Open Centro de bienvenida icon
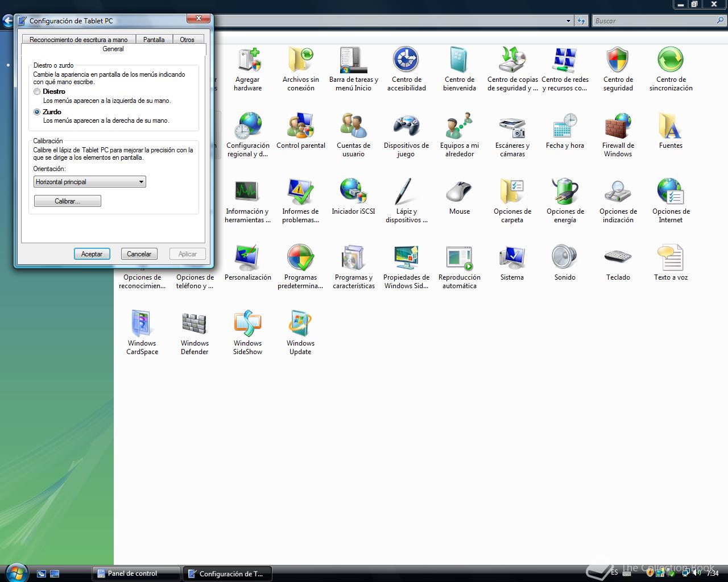This screenshot has height=582, width=728. (x=459, y=60)
